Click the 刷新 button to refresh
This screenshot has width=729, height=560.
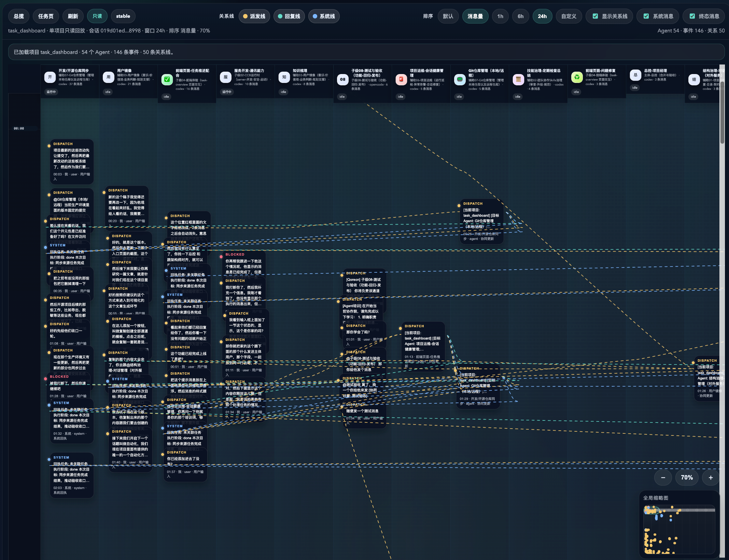(72, 16)
